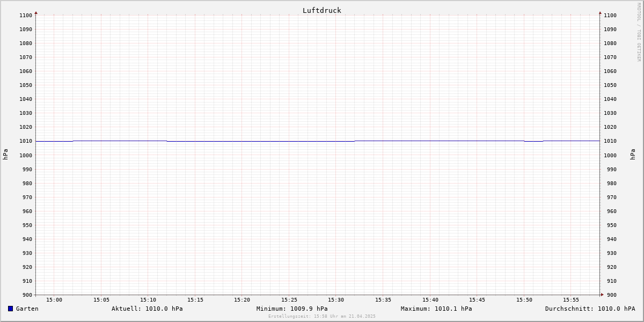Image resolution: width=644 pixels, height=322 pixels.
Task: Click the 15:55 time axis label
Action: tap(571, 300)
